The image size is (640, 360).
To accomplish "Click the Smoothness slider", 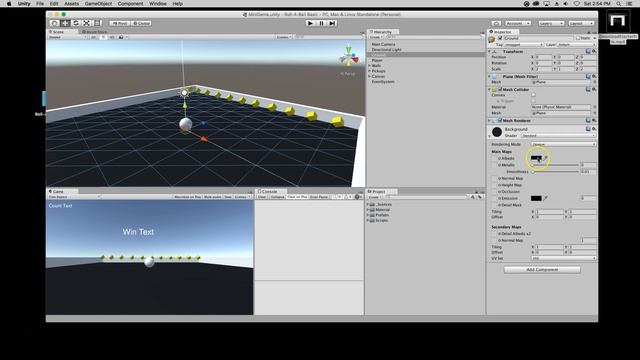I will tap(555, 172).
